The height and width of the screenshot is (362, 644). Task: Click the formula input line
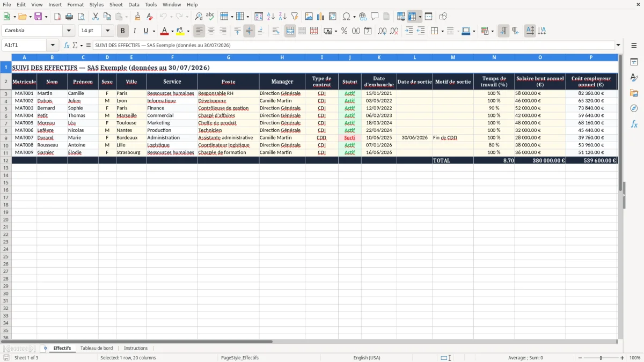pos(353,46)
